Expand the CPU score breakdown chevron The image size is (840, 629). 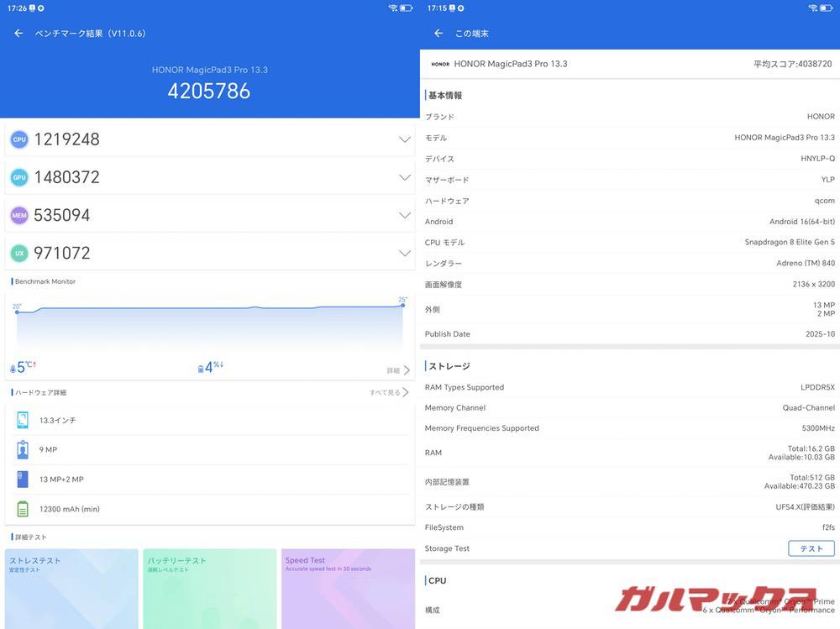[x=404, y=139]
